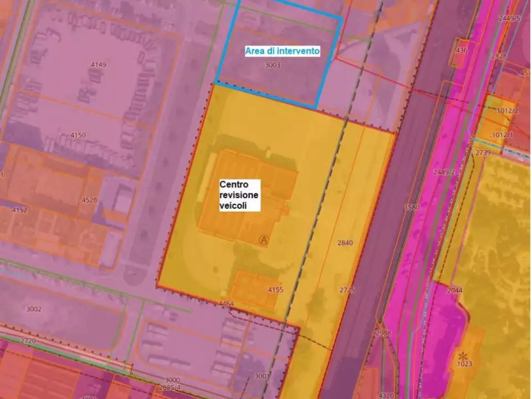The image size is (532, 399).
Task: Select parcel label 4150
Action: [78, 135]
